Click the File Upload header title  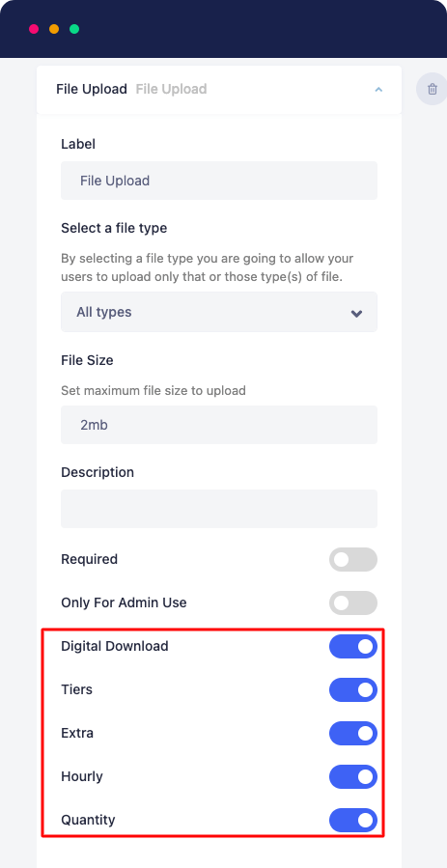[x=92, y=89]
